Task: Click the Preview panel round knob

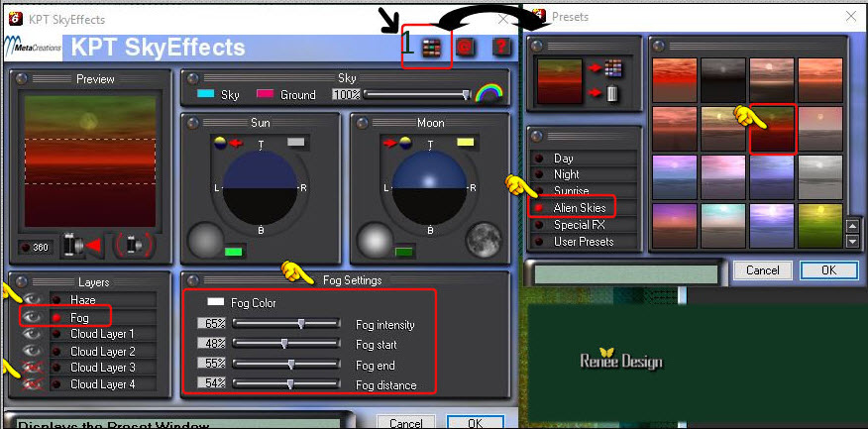Action: (x=21, y=78)
